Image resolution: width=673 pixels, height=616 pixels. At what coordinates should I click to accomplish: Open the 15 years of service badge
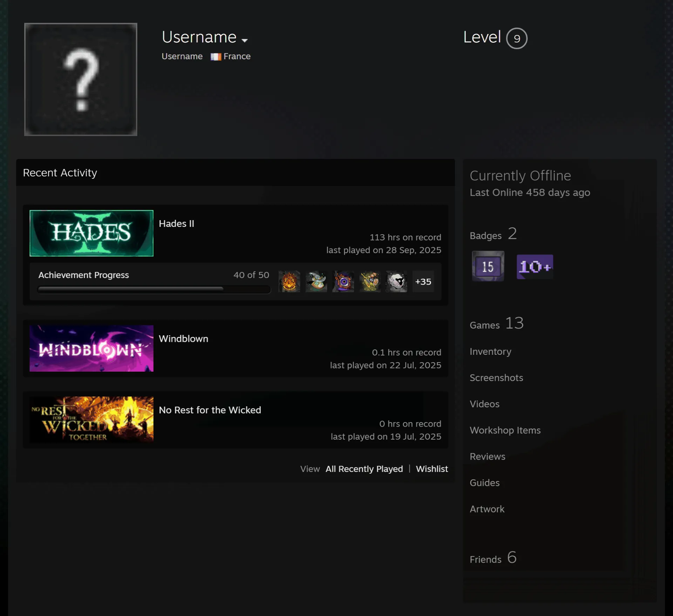[x=488, y=266]
